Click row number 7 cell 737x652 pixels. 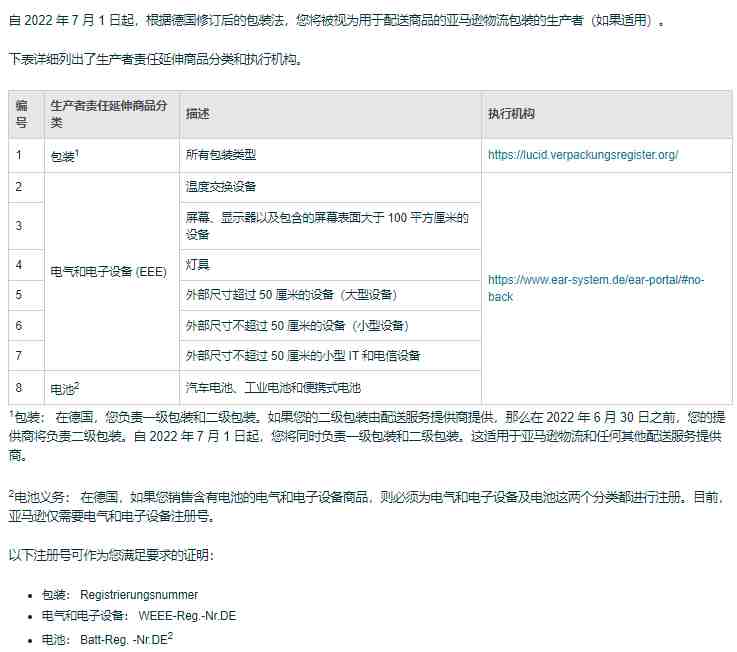tap(26, 355)
